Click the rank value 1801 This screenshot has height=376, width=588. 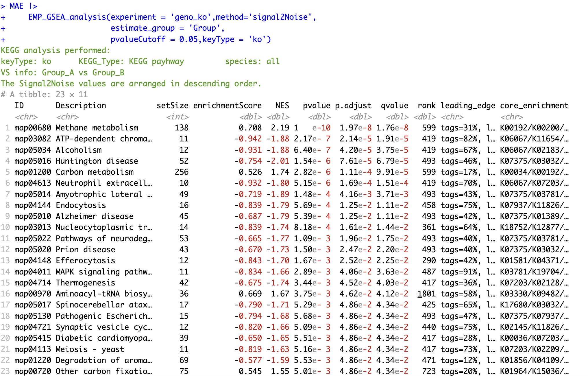point(426,294)
